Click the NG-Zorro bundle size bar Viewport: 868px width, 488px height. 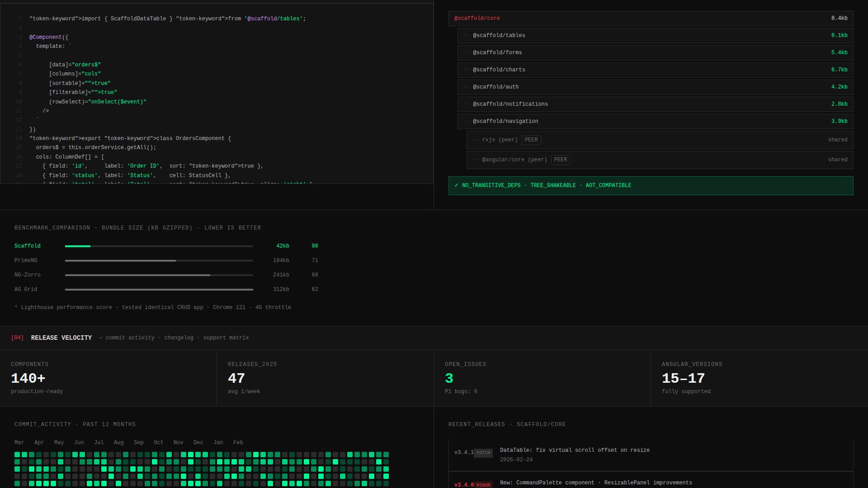[159, 275]
